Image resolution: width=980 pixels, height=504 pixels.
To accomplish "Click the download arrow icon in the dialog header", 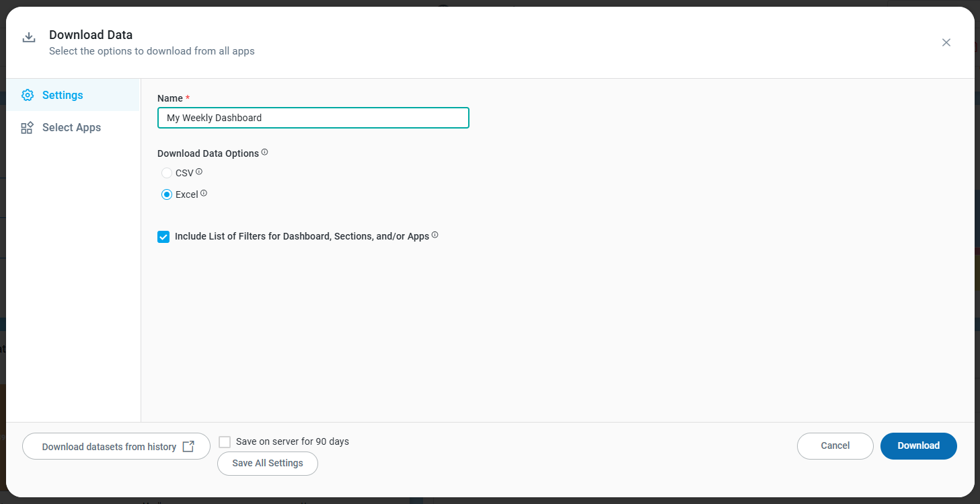I will click(29, 38).
